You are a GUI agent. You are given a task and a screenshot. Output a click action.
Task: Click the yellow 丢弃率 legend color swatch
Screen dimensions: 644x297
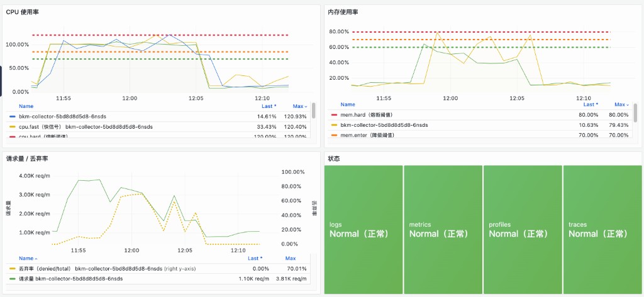13,269
